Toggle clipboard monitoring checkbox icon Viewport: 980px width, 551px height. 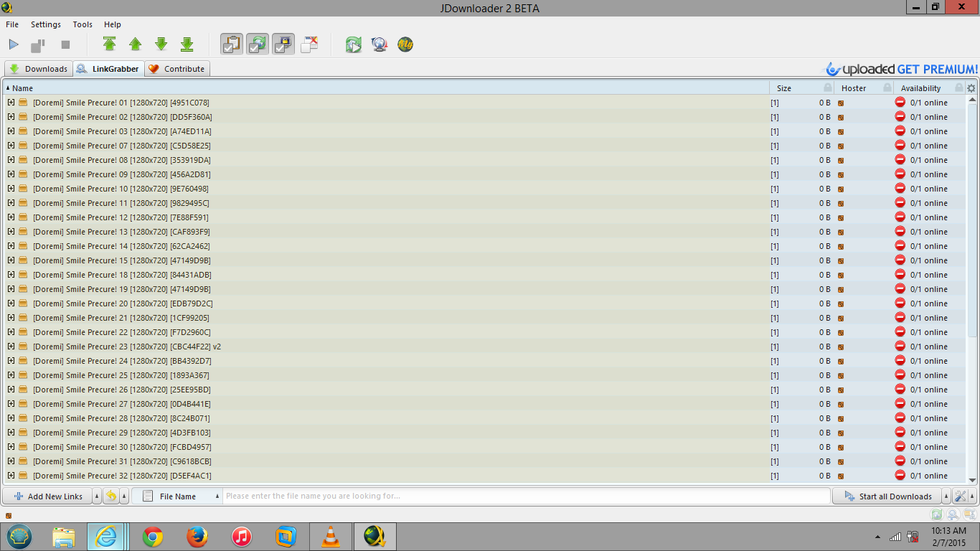coord(231,44)
